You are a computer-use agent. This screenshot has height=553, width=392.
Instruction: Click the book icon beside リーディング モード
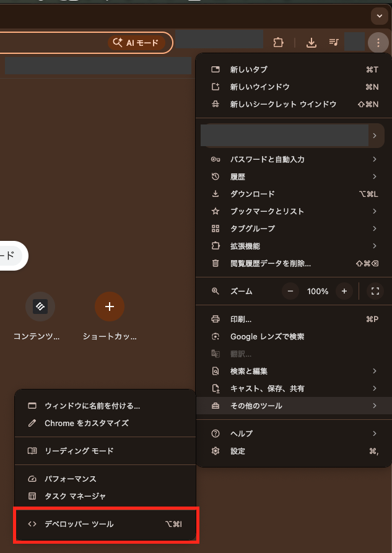(32, 451)
